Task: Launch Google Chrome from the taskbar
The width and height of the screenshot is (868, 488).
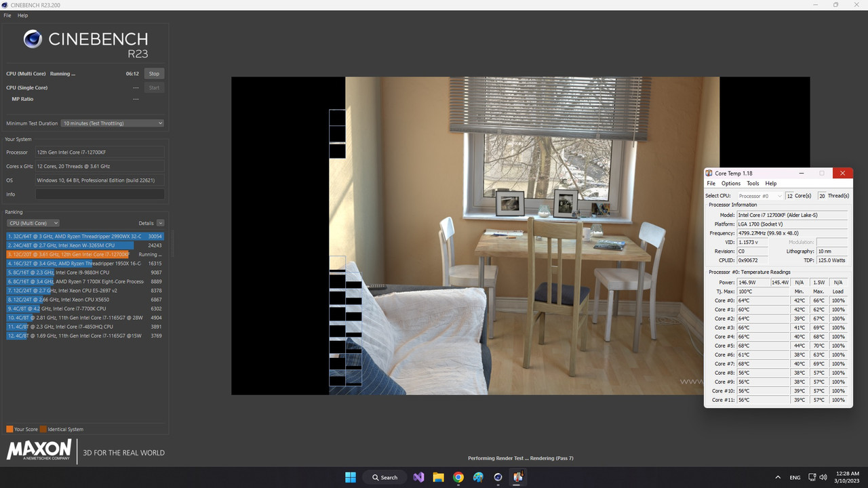Action: tap(458, 477)
